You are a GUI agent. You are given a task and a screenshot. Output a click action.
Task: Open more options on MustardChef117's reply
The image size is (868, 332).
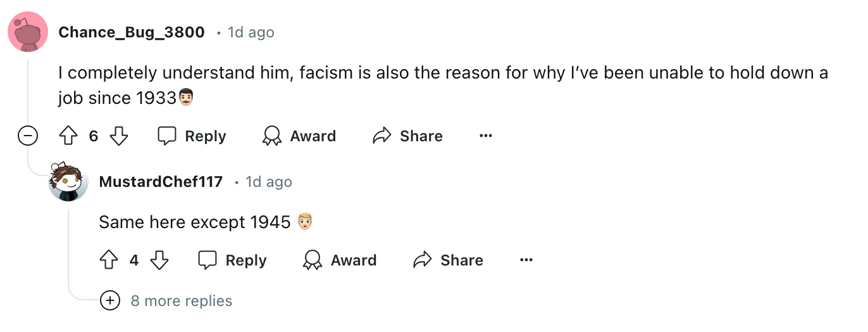click(526, 260)
